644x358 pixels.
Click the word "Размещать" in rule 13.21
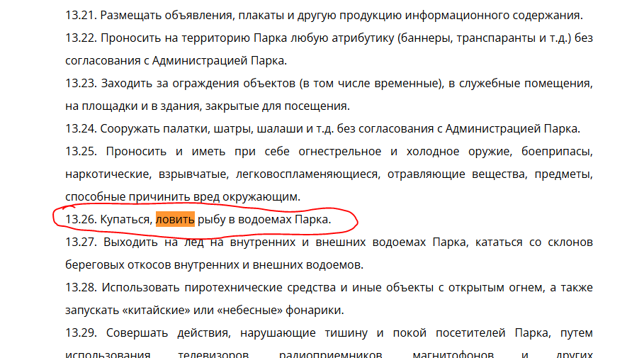click(131, 16)
